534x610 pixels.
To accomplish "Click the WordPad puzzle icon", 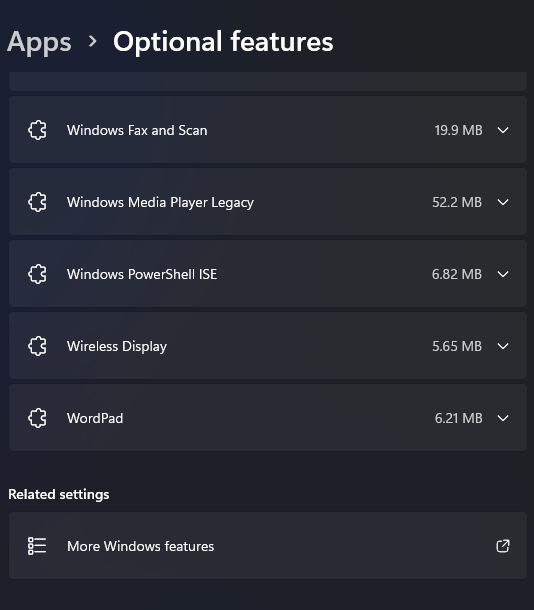I will tap(37, 418).
